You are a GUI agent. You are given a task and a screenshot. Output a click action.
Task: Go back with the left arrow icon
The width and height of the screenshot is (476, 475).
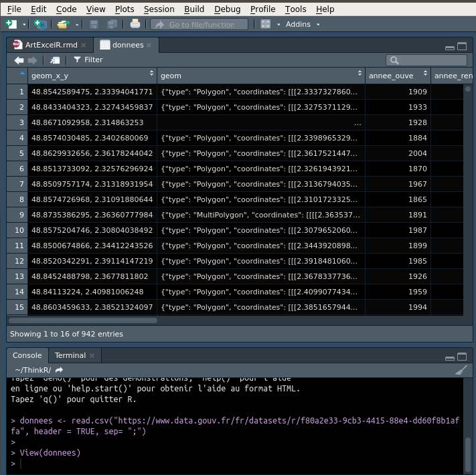19,60
